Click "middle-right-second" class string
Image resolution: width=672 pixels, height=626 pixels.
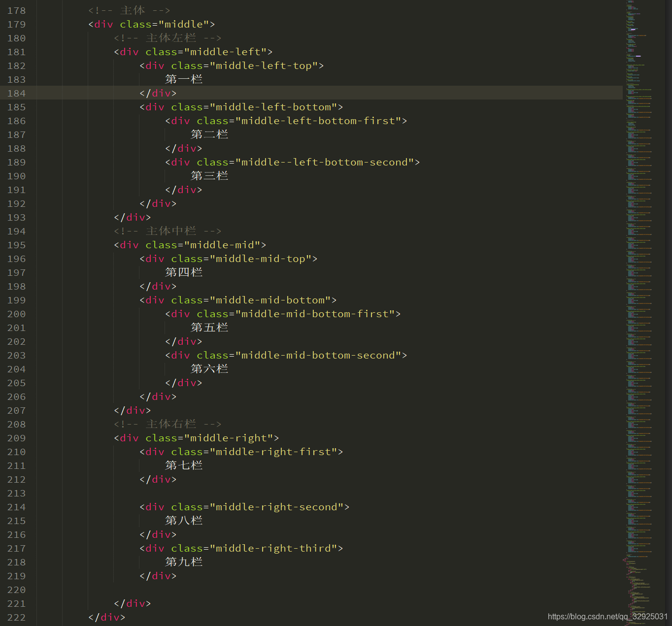click(276, 507)
